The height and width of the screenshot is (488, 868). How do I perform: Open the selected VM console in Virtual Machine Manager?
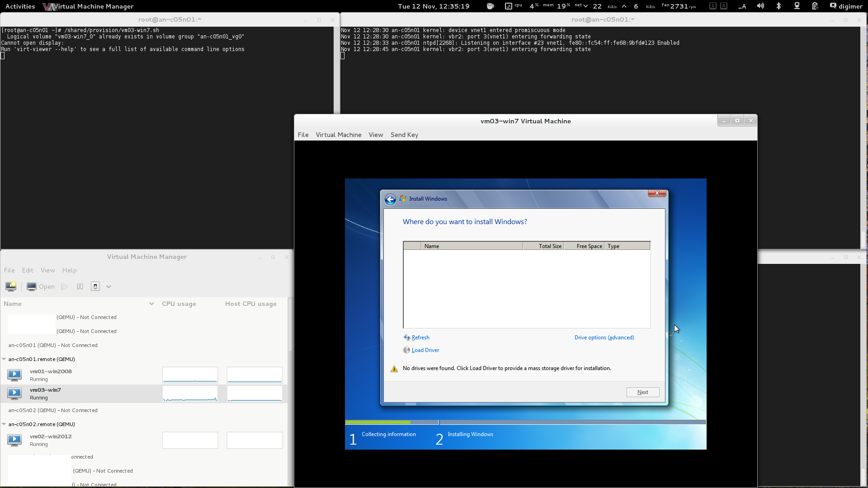(x=41, y=286)
